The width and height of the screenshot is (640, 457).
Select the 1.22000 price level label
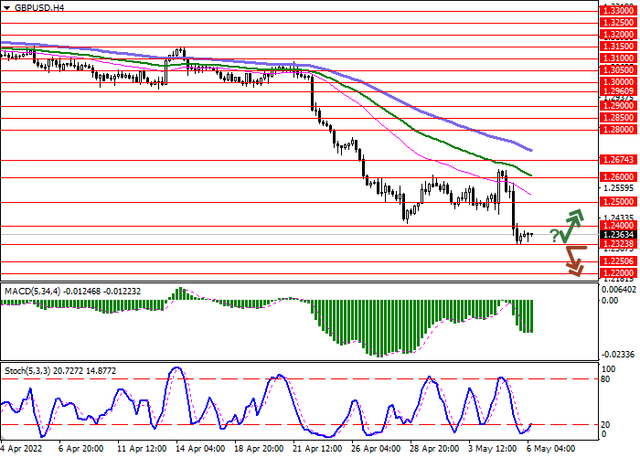(618, 273)
